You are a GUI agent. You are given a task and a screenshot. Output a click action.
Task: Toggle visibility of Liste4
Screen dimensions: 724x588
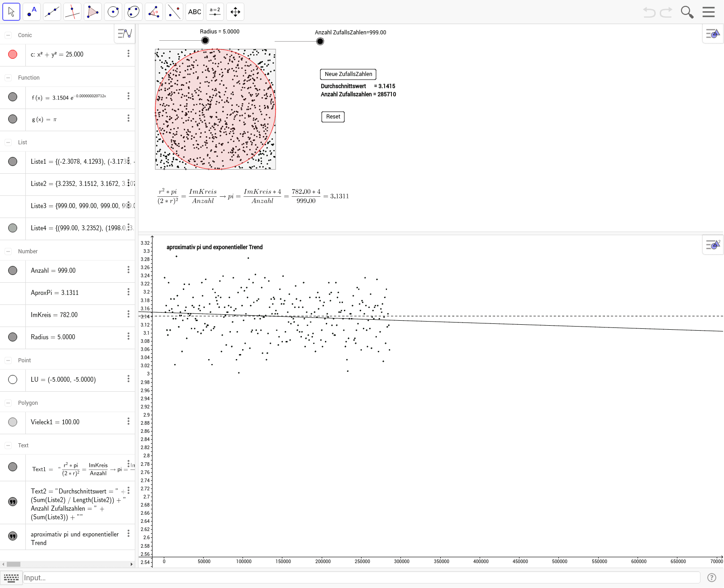pos(13,228)
